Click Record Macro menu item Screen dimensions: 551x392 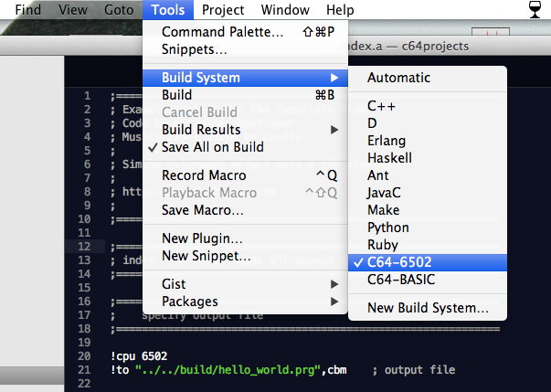[245, 175]
